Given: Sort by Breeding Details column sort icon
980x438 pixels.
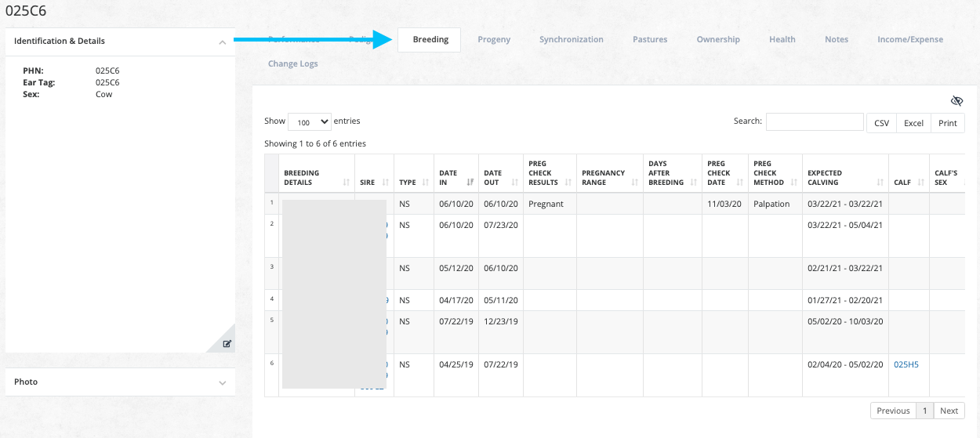Looking at the screenshot, I should click(x=347, y=183).
